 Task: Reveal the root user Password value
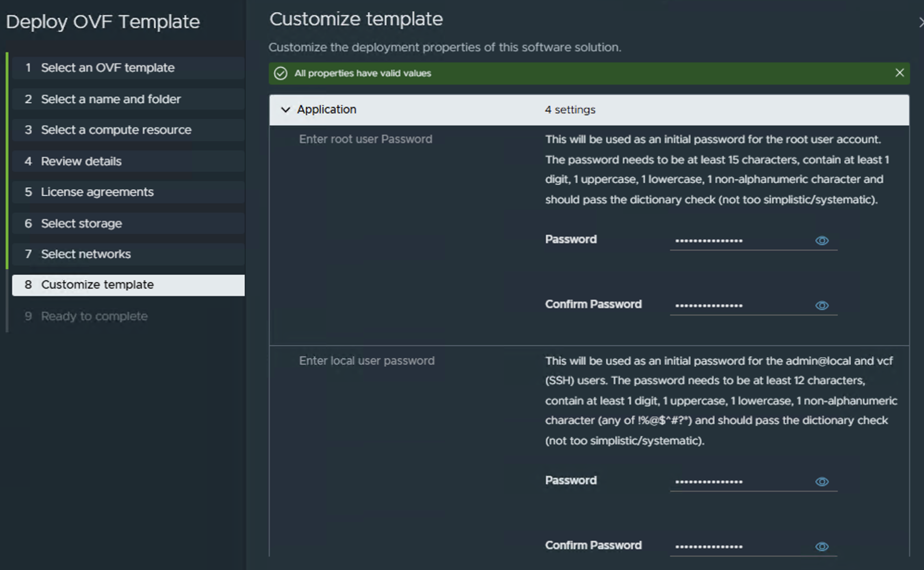click(822, 240)
